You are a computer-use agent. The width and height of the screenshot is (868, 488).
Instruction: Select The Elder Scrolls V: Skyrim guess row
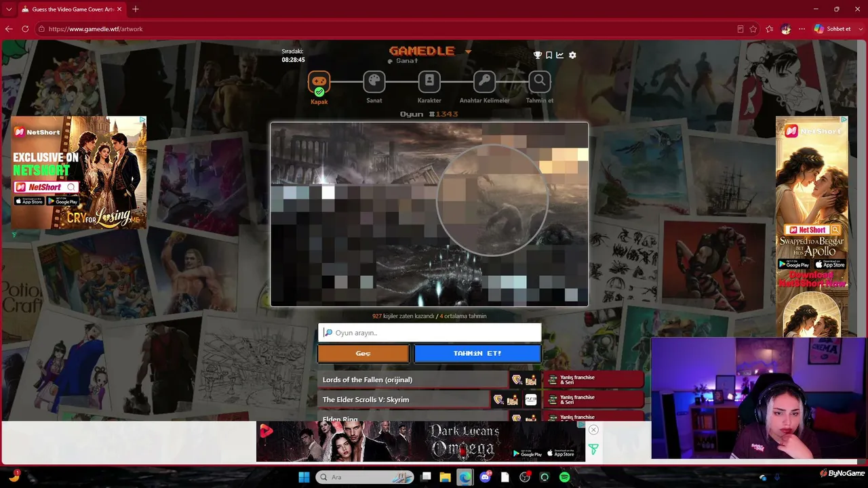[403, 400]
